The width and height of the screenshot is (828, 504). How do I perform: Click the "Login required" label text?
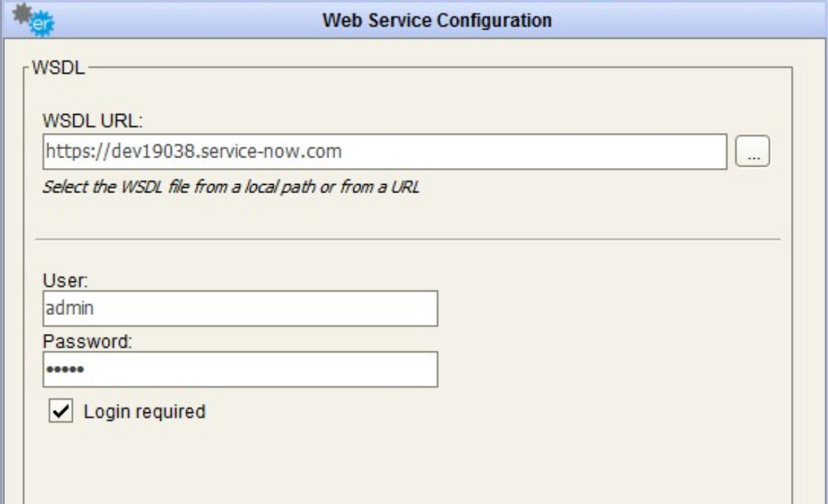click(x=144, y=412)
